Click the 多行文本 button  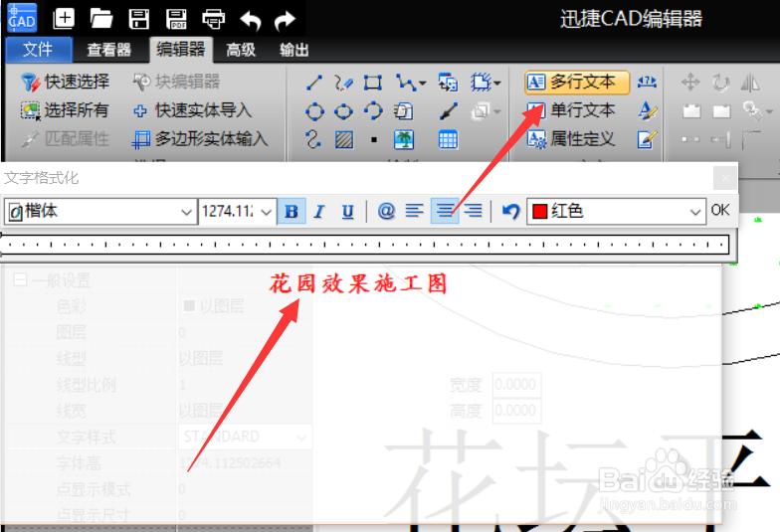click(x=577, y=82)
